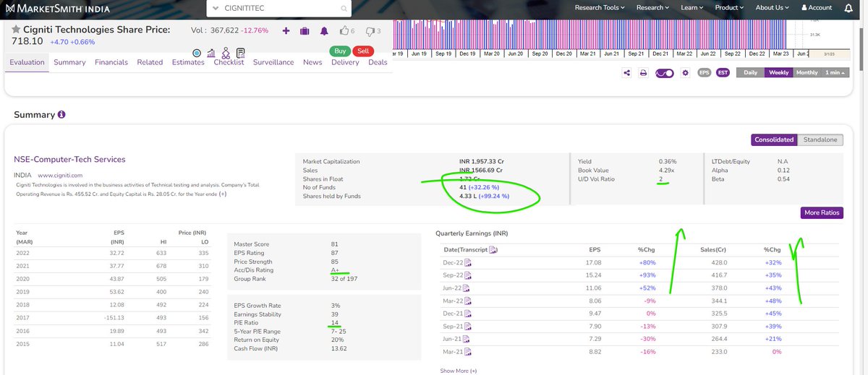Open the Surveillance tab

pyautogui.click(x=273, y=62)
